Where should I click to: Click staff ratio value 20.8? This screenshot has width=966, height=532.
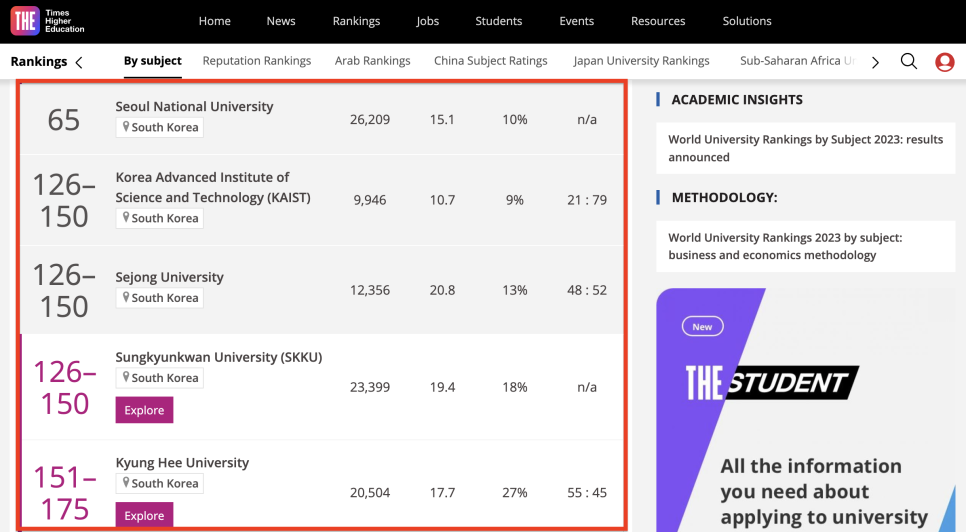point(442,290)
